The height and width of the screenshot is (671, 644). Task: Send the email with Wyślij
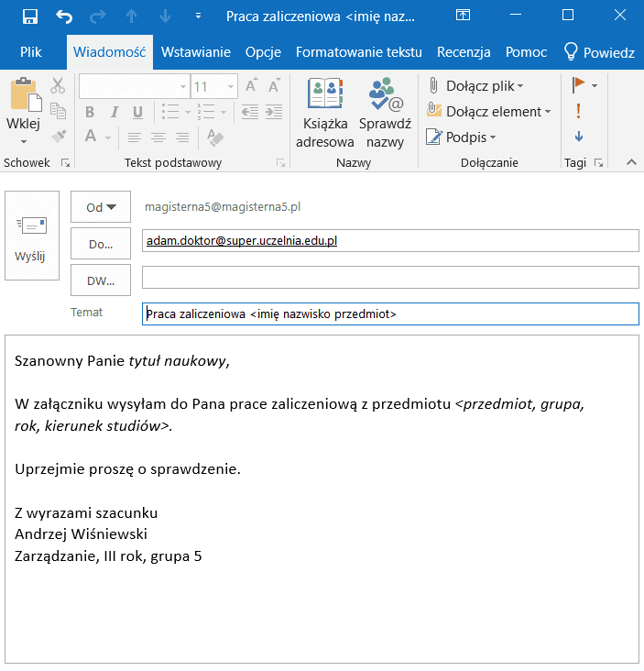coord(32,236)
